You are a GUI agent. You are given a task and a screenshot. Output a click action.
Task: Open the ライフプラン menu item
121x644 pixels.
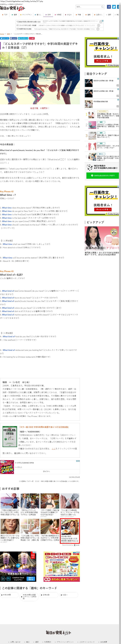26,15
